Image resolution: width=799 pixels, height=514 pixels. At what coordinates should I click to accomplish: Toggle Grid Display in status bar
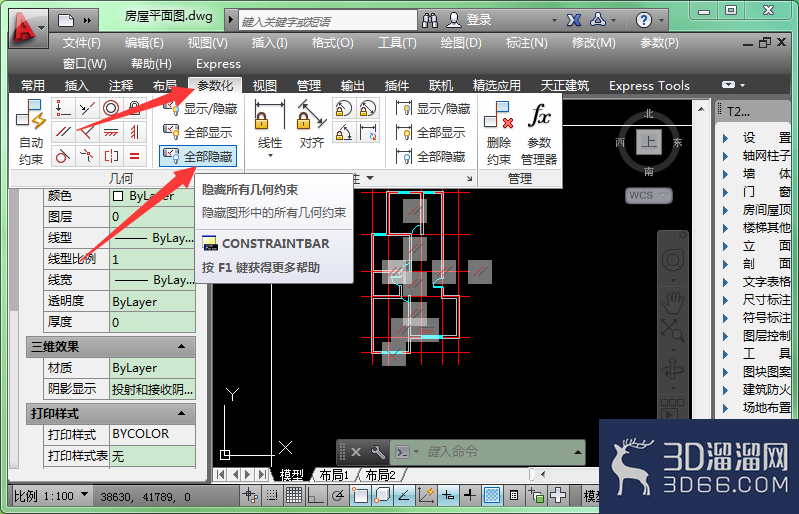(x=294, y=495)
